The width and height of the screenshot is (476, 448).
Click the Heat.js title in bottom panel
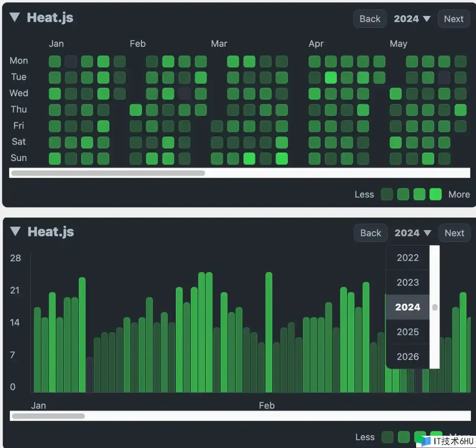point(51,231)
